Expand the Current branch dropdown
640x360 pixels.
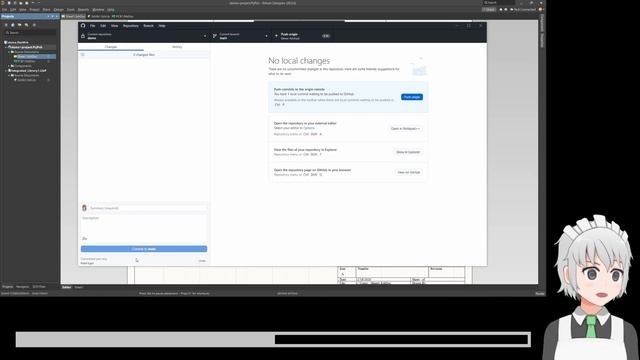tap(240, 36)
